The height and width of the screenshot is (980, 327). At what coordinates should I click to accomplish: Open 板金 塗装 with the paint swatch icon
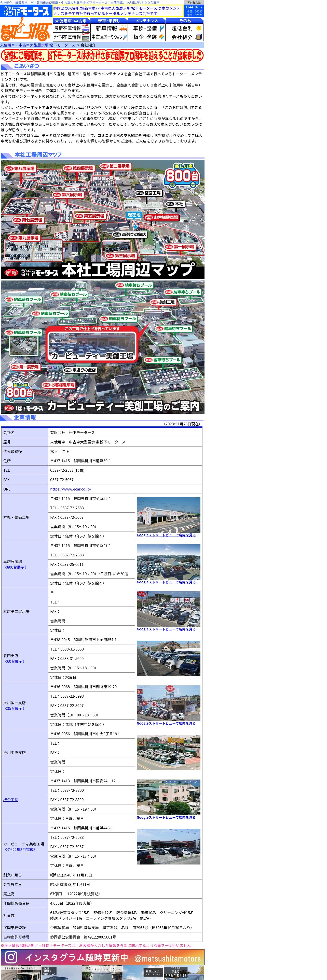tap(146, 37)
